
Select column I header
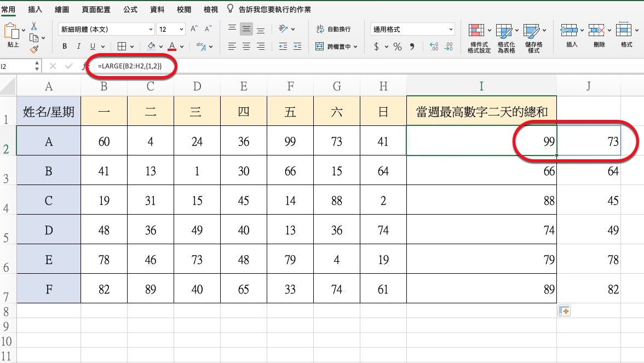coord(481,85)
